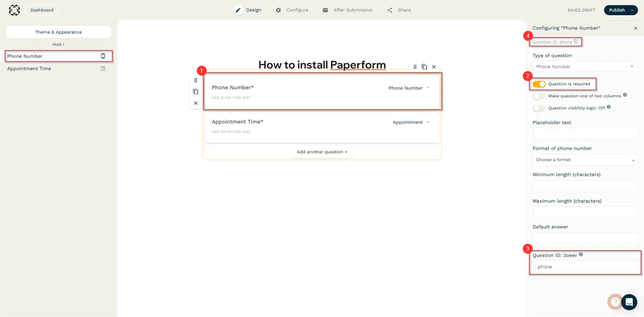Open Theme & Appearance settings
Screen dimensions: 644x317
[58, 32]
